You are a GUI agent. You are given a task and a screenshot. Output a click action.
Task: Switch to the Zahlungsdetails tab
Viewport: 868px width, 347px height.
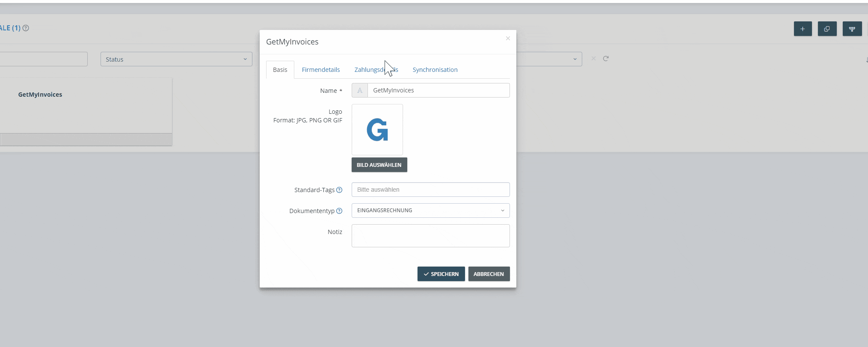click(x=376, y=70)
